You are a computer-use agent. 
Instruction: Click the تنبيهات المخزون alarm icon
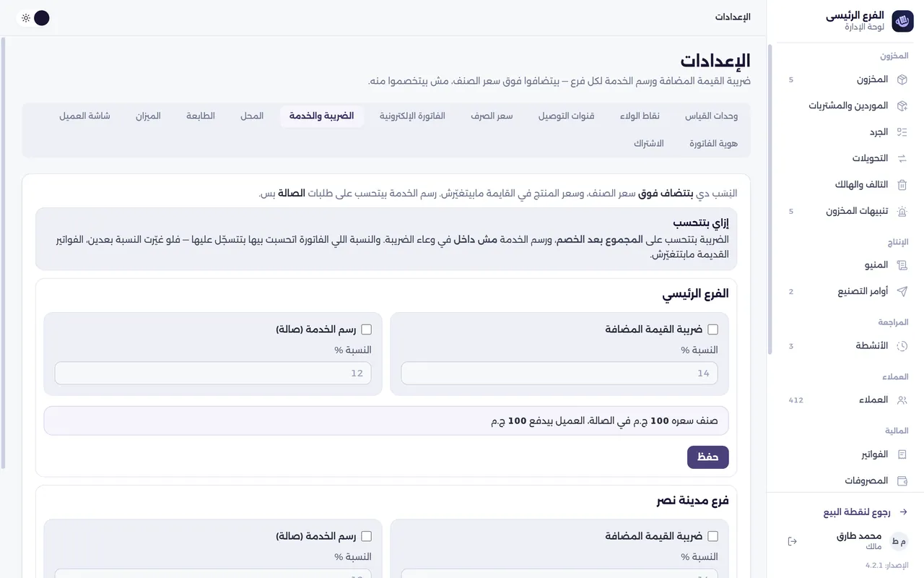pyautogui.click(x=902, y=211)
